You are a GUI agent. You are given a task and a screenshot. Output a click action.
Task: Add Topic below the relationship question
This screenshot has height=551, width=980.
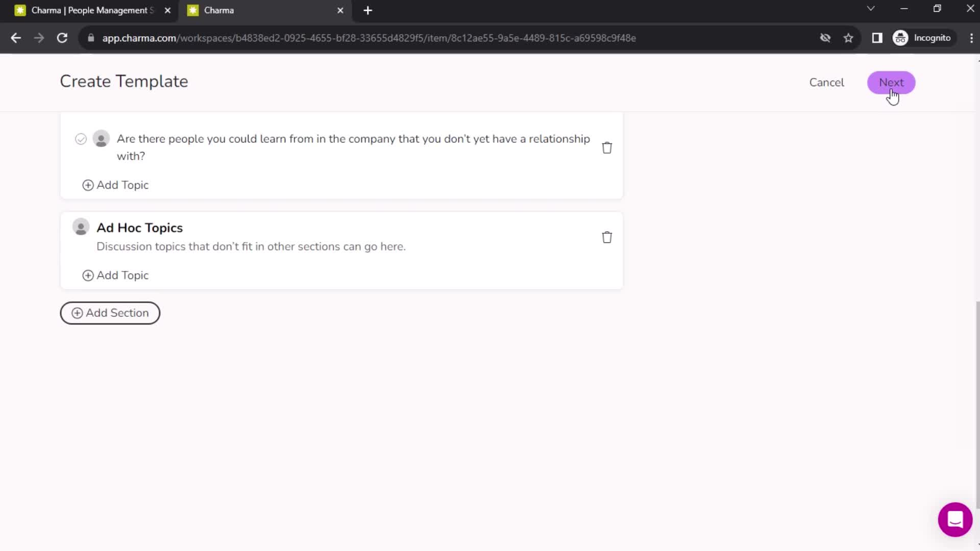click(115, 185)
